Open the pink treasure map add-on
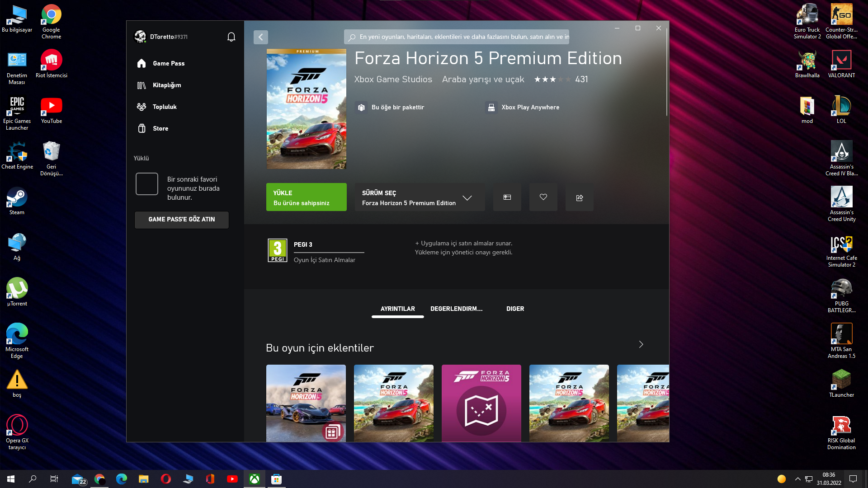Screen dimensions: 868x488 (481, 403)
